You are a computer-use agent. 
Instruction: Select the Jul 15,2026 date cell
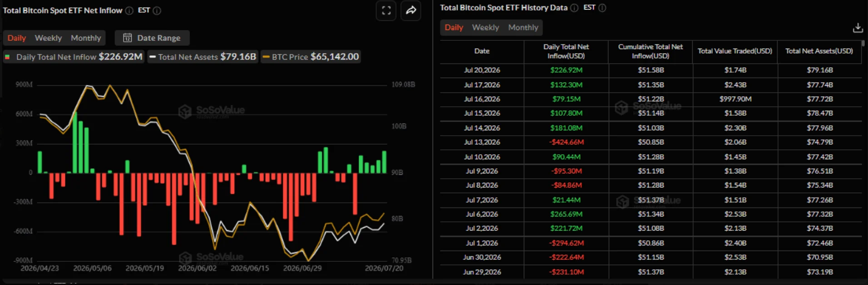[x=482, y=113]
